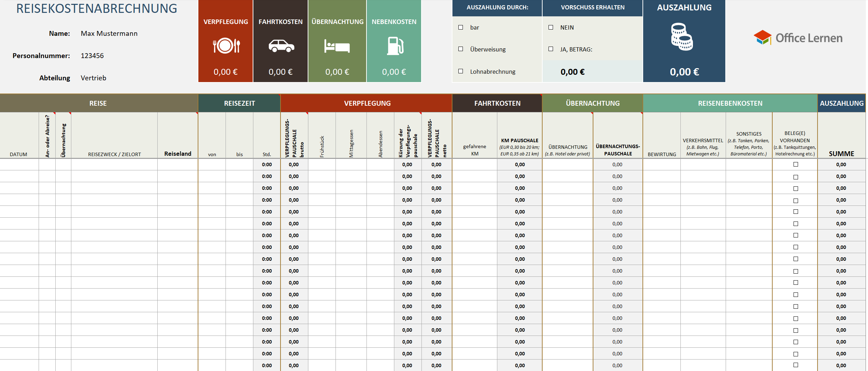Click the car icon under Fahrtkosten

(281, 46)
